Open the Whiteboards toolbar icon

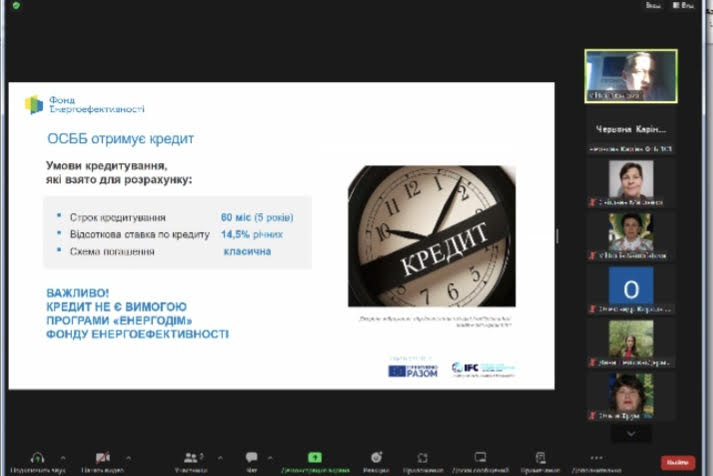pyautogui.click(x=480, y=459)
